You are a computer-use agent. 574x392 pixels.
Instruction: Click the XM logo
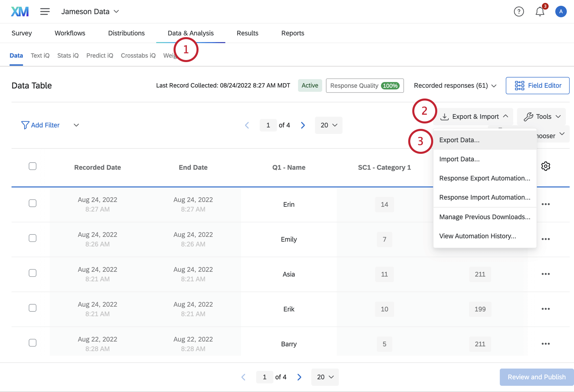pyautogui.click(x=19, y=11)
